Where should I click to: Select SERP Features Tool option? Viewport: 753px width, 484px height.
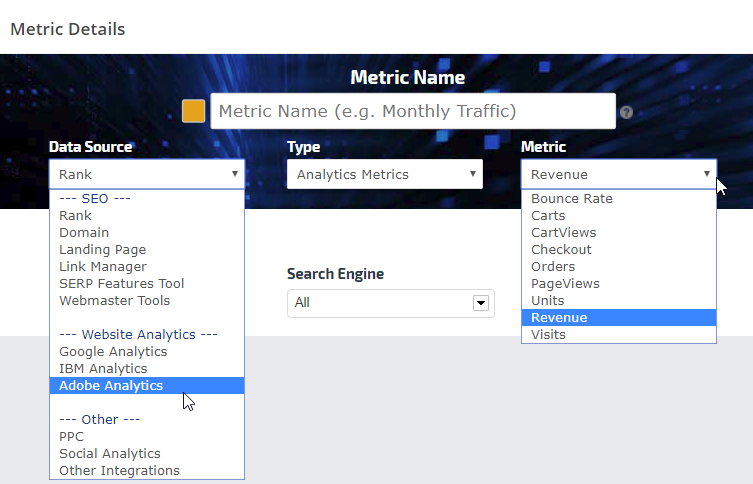click(x=121, y=283)
